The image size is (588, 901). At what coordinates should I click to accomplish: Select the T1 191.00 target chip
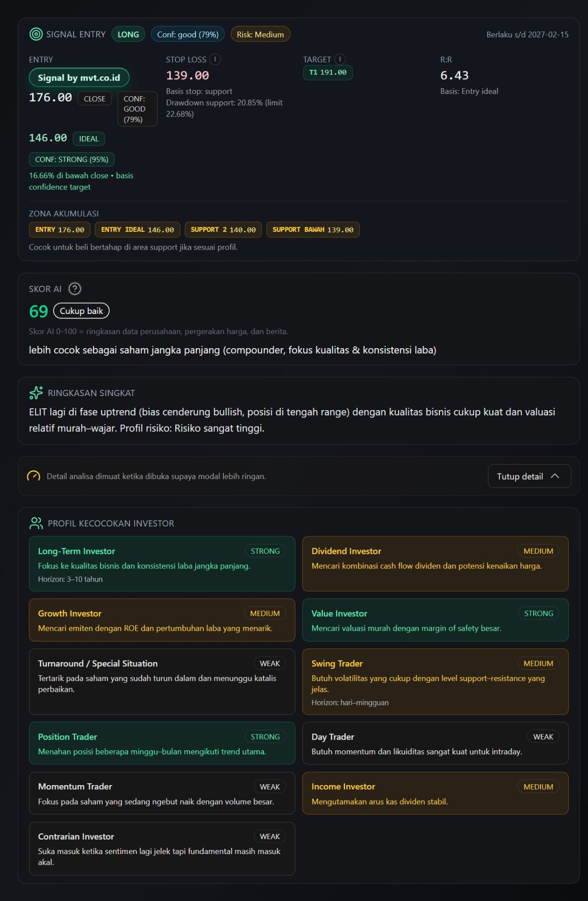coord(328,72)
